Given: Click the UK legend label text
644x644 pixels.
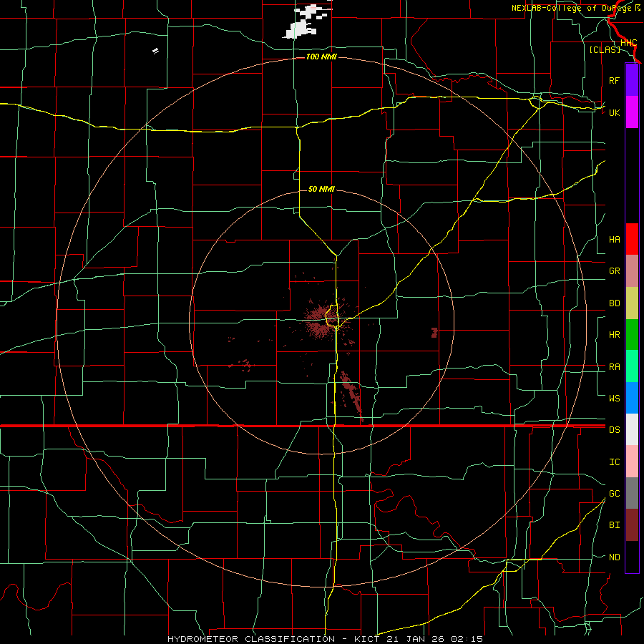Looking at the screenshot, I should (615, 112).
